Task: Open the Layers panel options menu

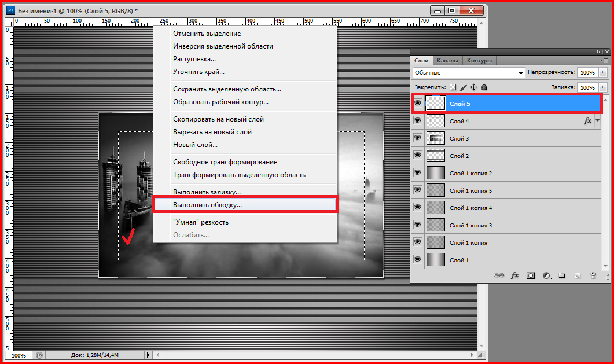Action: click(x=604, y=60)
